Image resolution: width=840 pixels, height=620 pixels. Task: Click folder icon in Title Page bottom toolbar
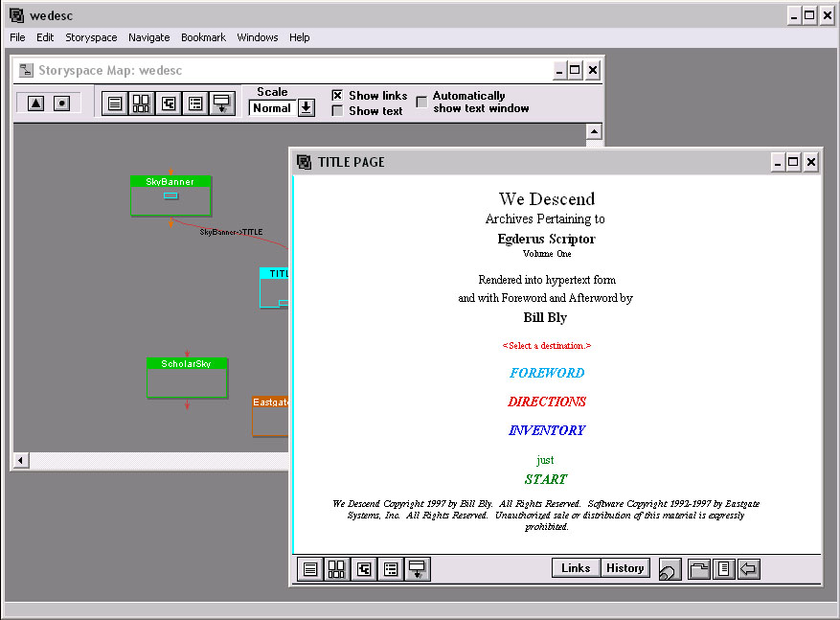pyautogui.click(x=699, y=568)
